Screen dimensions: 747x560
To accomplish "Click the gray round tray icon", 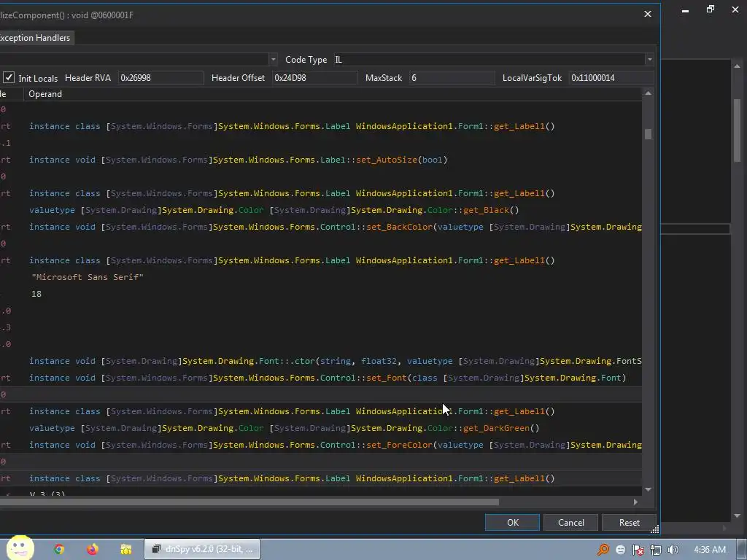I will (620, 550).
